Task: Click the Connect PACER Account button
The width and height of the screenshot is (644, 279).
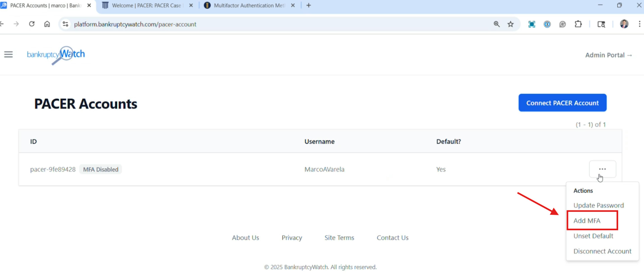Action: point(562,102)
